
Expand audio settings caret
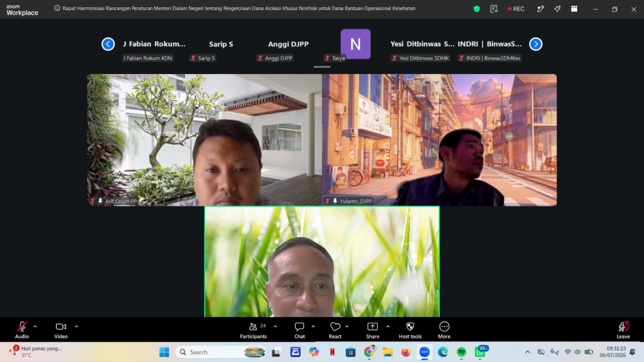point(35,327)
